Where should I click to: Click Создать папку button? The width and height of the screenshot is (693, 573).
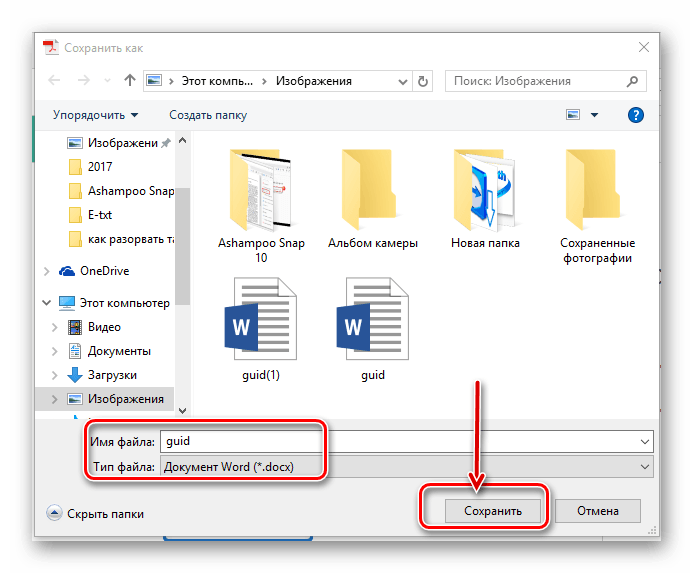coord(208,115)
